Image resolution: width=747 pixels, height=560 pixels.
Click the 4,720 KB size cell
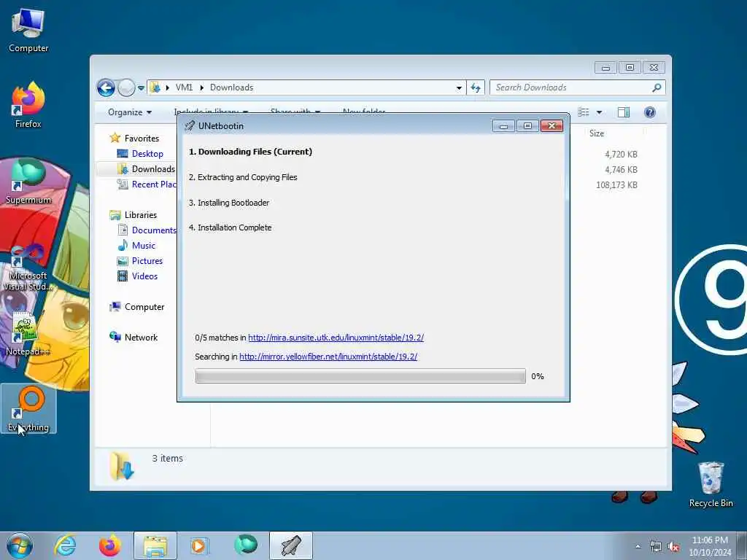pyautogui.click(x=621, y=155)
